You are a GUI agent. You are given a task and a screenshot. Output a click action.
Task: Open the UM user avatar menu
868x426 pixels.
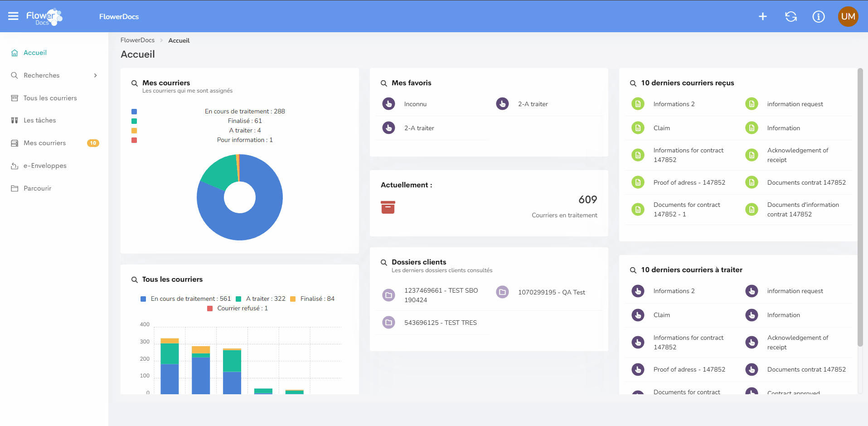click(x=848, y=17)
